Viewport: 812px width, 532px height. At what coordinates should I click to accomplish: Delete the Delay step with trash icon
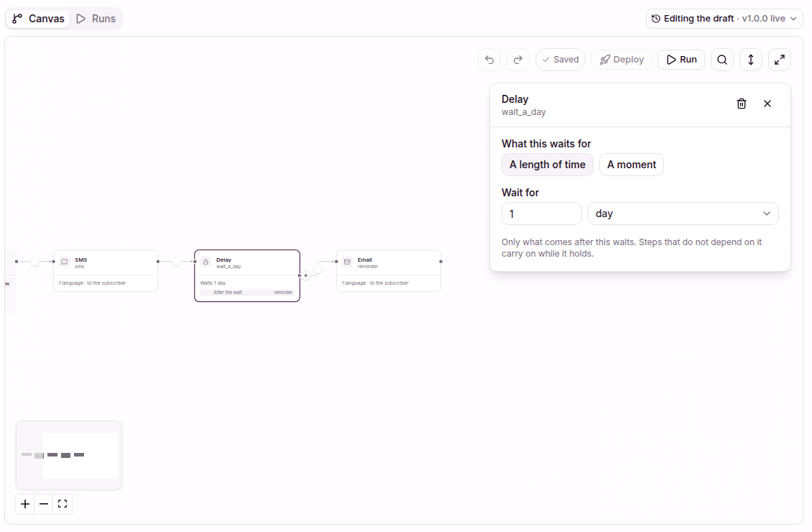[x=742, y=104]
